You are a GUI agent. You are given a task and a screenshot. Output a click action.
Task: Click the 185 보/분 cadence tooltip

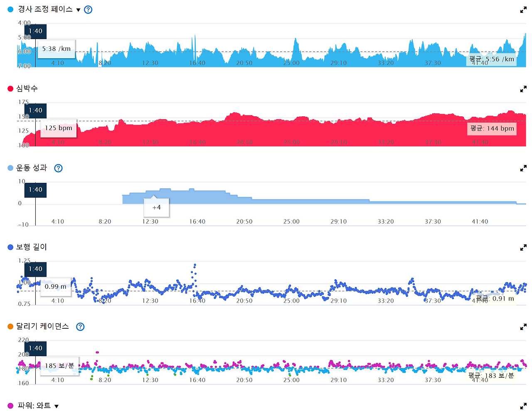(59, 366)
